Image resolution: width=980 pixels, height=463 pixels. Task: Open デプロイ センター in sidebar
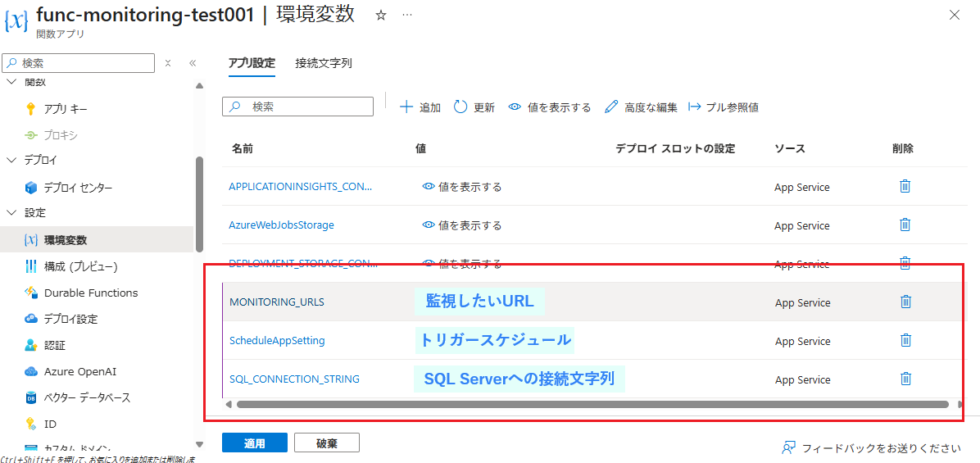pyautogui.click(x=78, y=188)
